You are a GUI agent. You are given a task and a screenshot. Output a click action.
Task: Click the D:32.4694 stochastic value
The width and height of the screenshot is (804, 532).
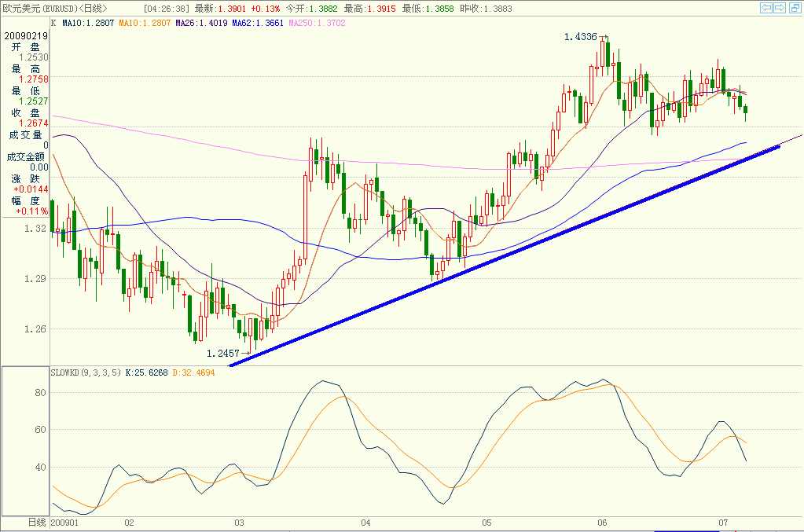pos(193,372)
